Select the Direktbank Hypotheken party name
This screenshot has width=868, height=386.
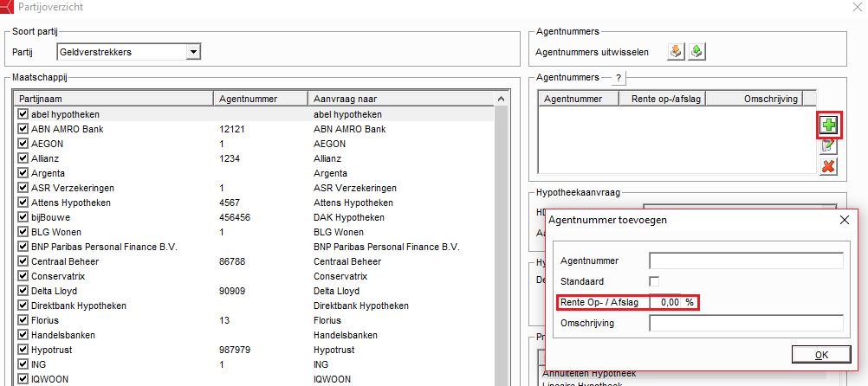point(79,306)
